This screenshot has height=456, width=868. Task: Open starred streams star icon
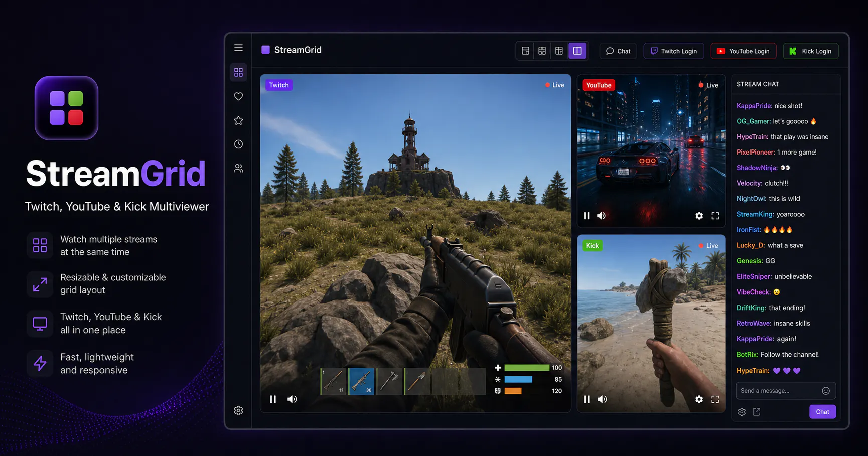(238, 120)
